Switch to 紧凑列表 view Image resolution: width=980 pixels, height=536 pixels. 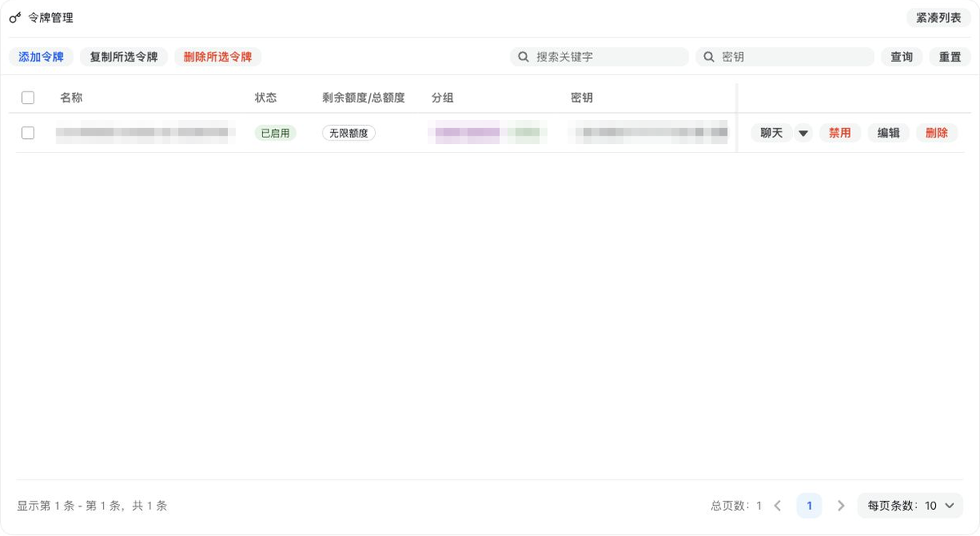pos(938,17)
